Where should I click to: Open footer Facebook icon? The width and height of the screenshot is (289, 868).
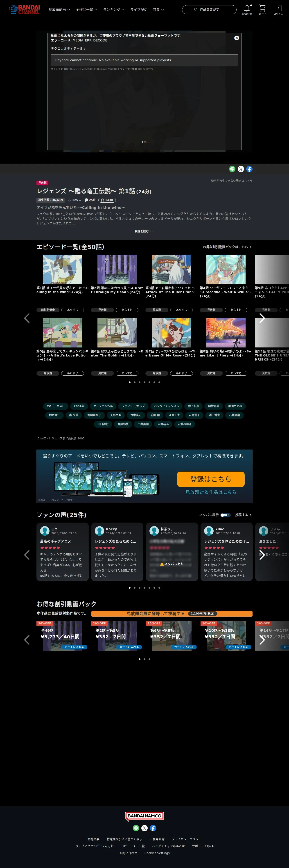coord(153,828)
